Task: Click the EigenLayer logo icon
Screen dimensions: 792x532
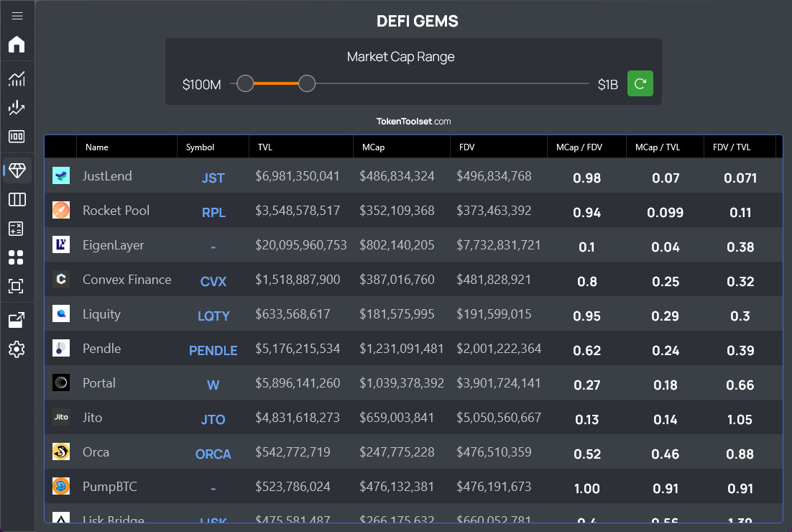Action: (x=61, y=244)
